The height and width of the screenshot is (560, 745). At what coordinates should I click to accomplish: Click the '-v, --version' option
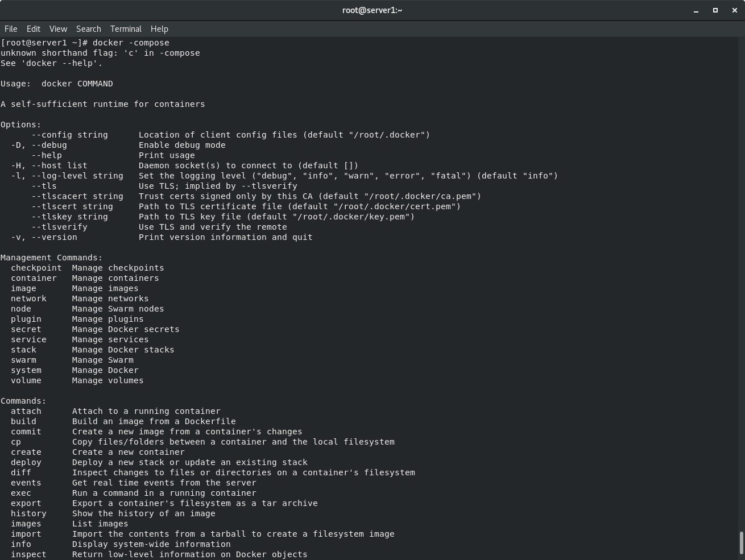(x=44, y=237)
